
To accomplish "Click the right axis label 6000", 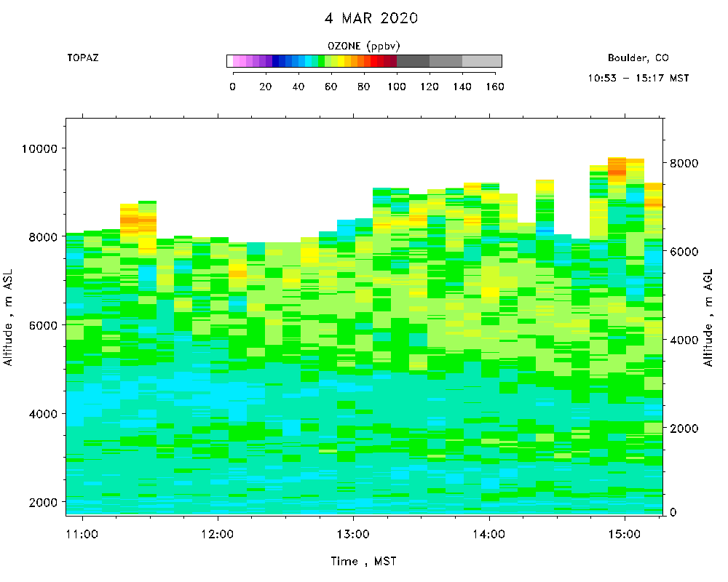I will (684, 252).
